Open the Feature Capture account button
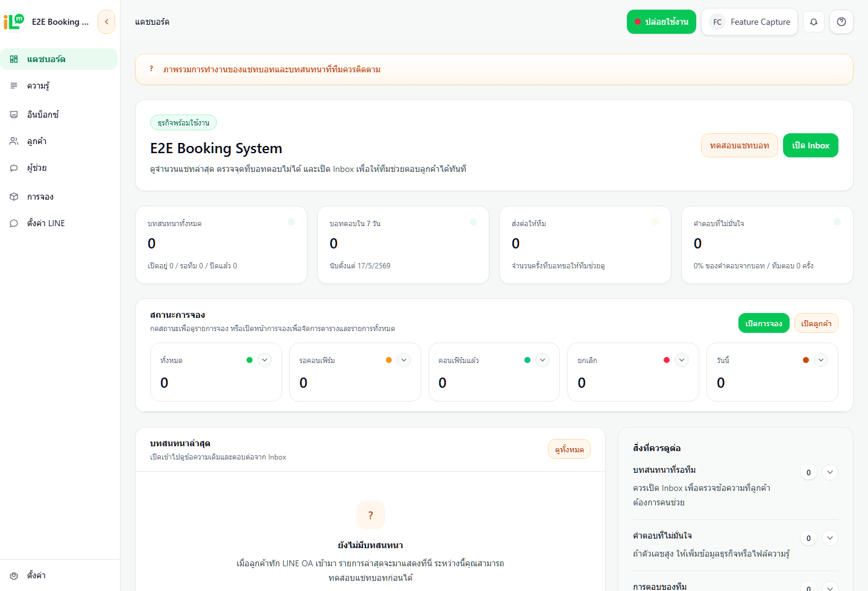 [x=749, y=22]
